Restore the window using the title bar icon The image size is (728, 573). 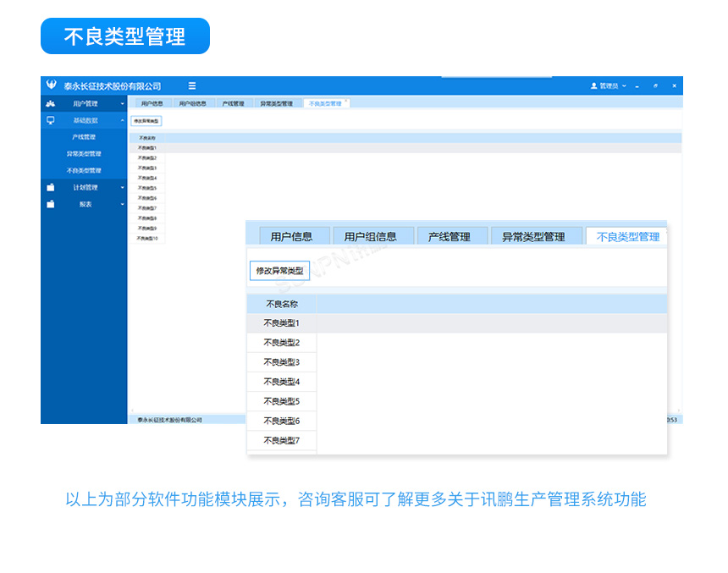(x=655, y=86)
